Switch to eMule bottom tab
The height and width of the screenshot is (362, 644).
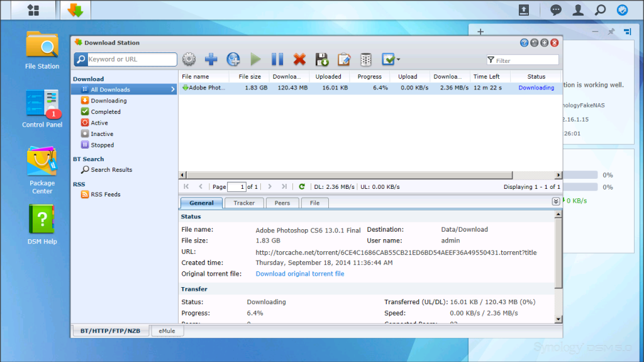167,331
